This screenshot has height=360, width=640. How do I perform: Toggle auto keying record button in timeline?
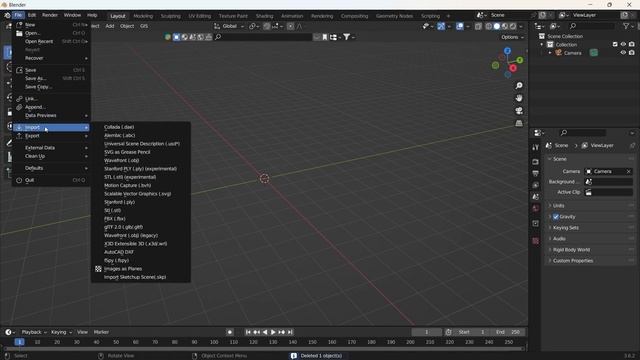(x=230, y=332)
